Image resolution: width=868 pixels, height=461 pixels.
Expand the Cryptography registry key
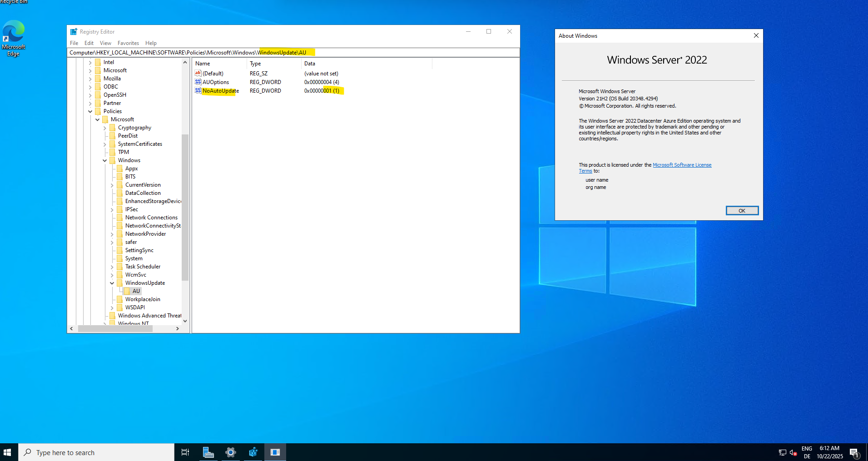point(105,128)
